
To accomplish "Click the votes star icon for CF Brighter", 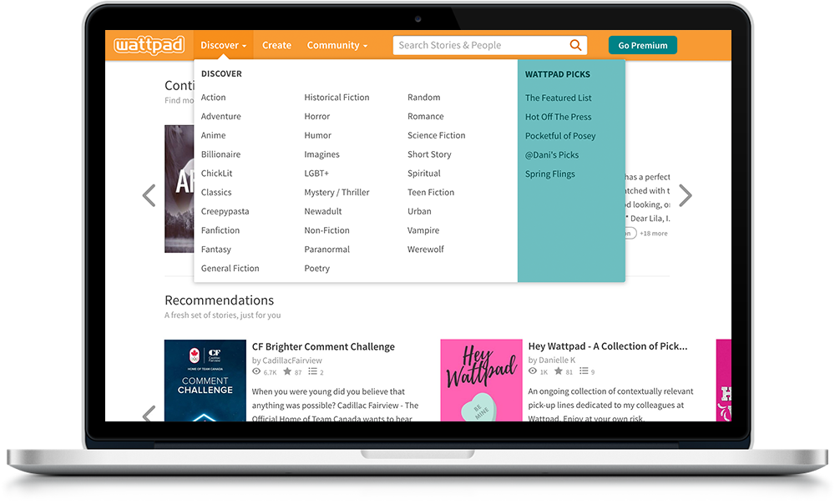I will tap(287, 371).
